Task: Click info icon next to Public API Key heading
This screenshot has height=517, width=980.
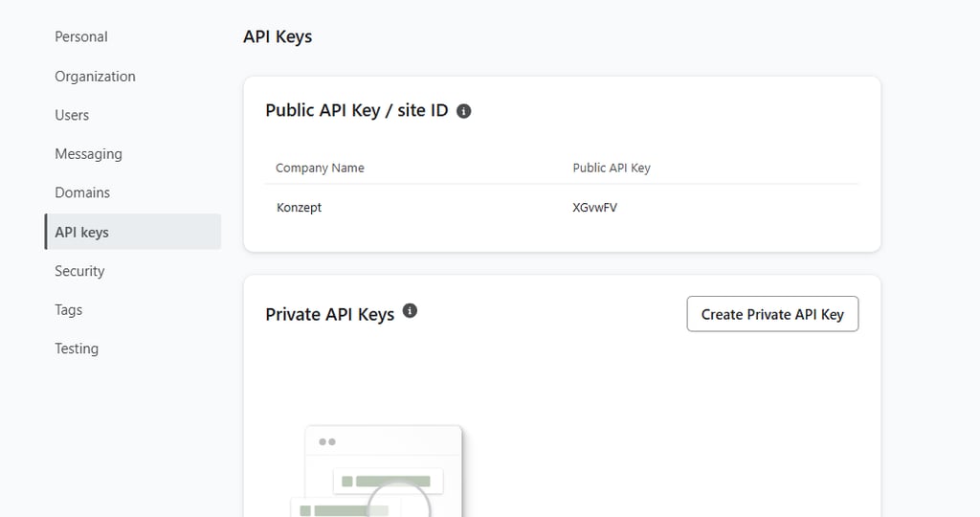Action: pos(464,111)
